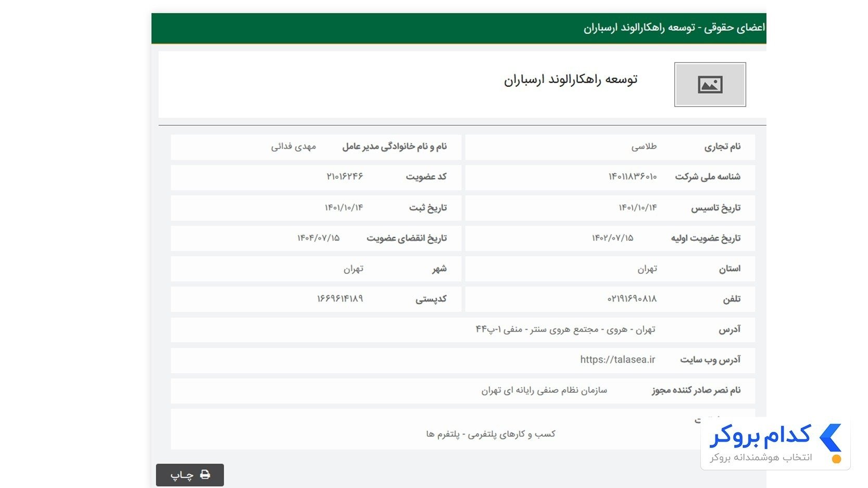Select the initial membership date ۱۴۰۲/۰۷/۱۵

pos(612,238)
